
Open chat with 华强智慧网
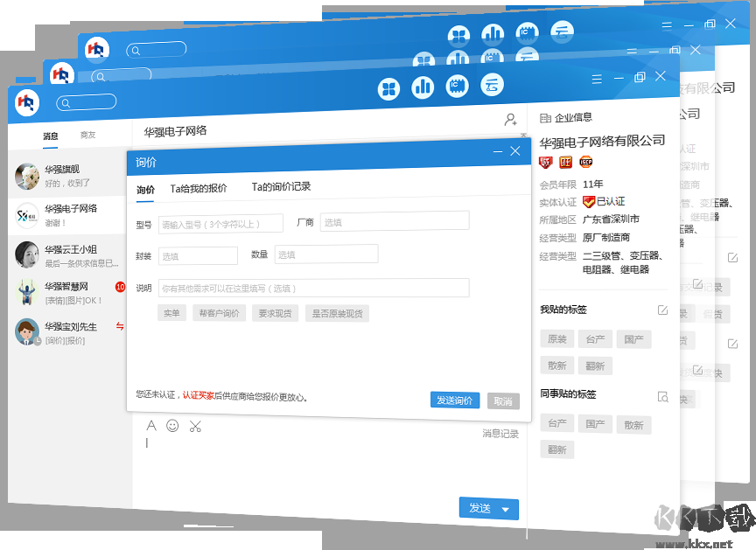(x=67, y=293)
